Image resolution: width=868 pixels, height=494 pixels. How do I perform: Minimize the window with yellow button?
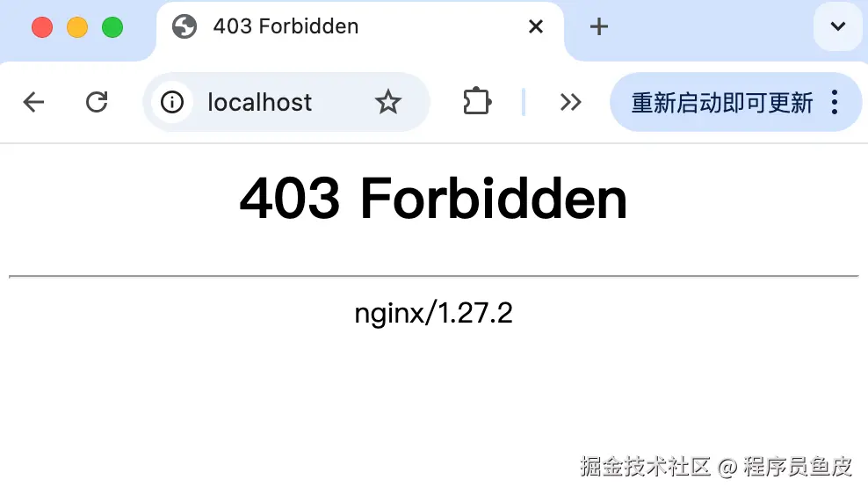pyautogui.click(x=77, y=27)
